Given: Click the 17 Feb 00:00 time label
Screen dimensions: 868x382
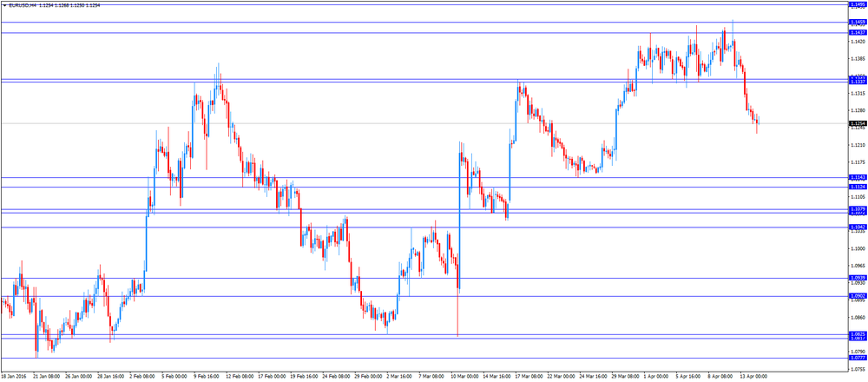Looking at the screenshot, I should click(x=273, y=377).
